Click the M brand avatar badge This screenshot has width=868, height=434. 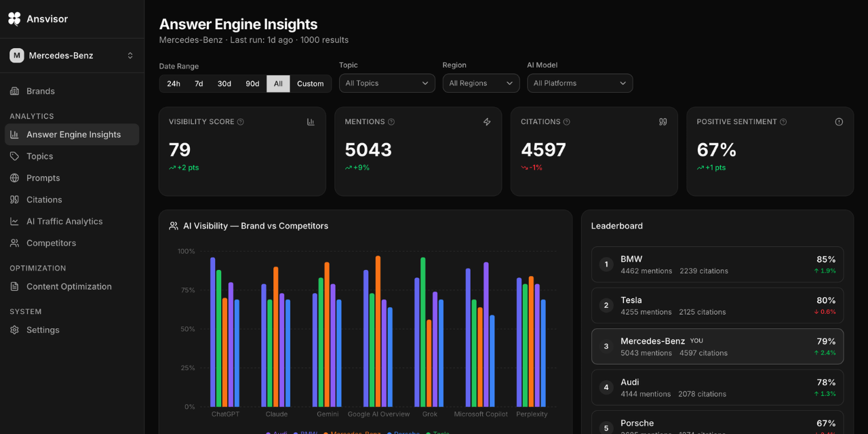click(x=17, y=56)
